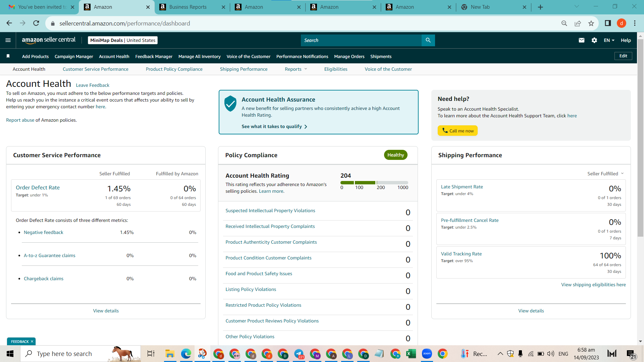Open the Seller Central hamburger menu
The width and height of the screenshot is (644, 362).
point(8,40)
